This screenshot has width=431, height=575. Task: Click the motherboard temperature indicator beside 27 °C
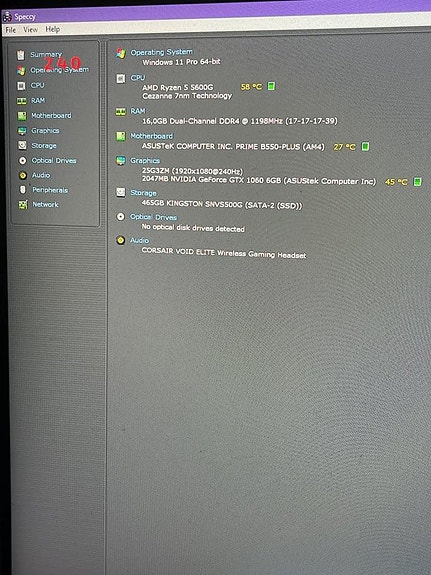[x=365, y=147]
